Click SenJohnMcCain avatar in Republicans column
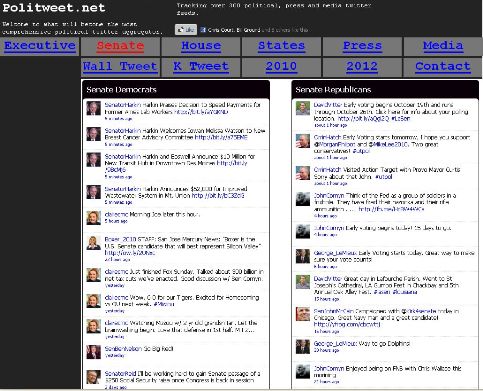The width and height of the screenshot is (483, 391). tap(303, 314)
